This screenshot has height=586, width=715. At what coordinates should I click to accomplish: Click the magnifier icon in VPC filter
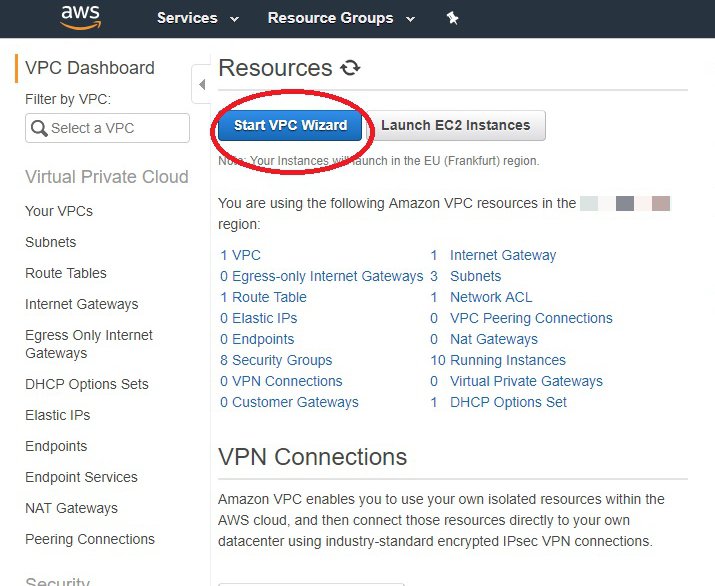pyautogui.click(x=39, y=128)
